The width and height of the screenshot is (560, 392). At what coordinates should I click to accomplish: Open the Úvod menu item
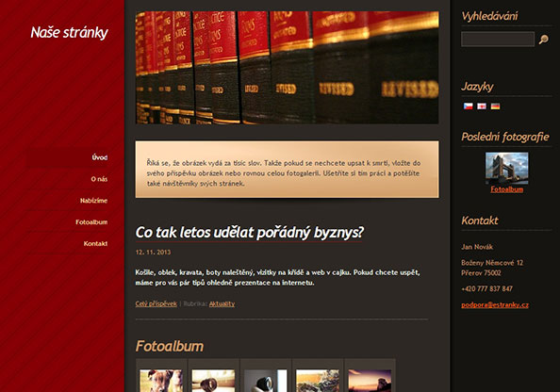click(x=99, y=157)
